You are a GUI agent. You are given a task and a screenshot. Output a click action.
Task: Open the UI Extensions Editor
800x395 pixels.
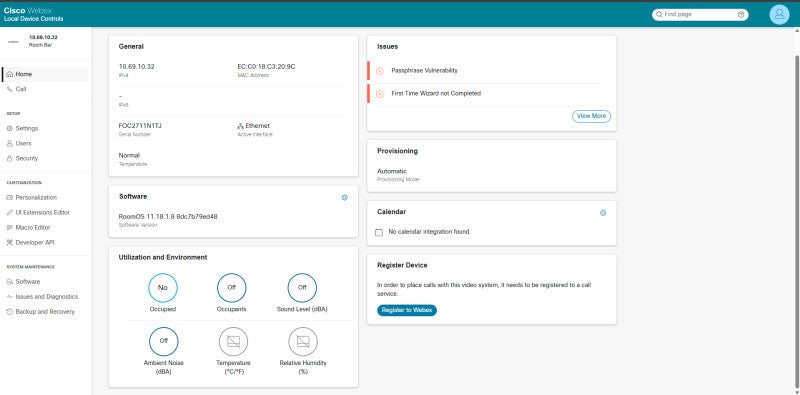point(45,213)
